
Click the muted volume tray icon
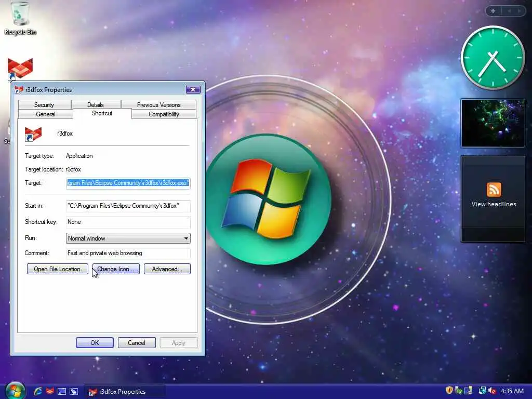(x=492, y=391)
